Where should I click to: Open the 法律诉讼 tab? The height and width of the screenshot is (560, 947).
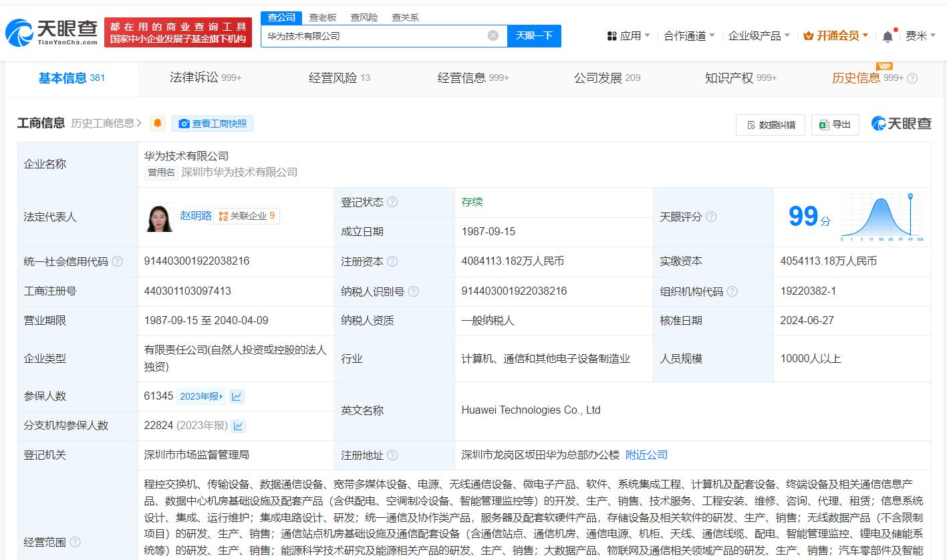[205, 78]
